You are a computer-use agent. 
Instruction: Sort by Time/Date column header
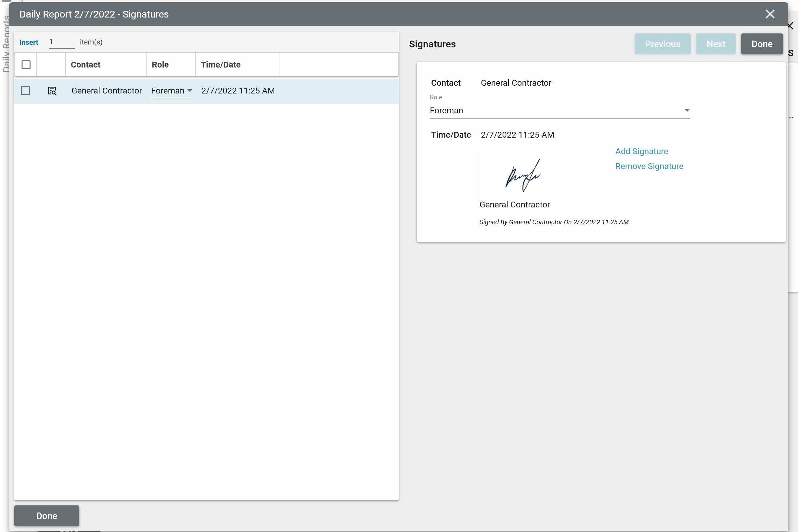coord(220,65)
